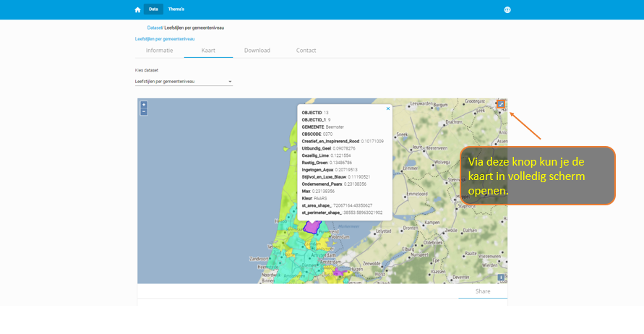Open the language globe icon
644x334 pixels.
click(x=507, y=10)
